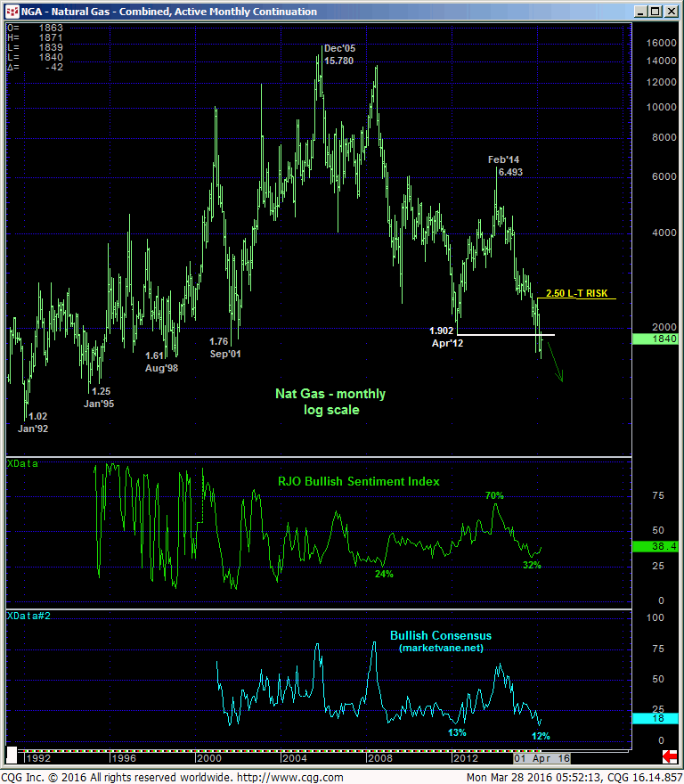The image size is (684, 784).
Task: Select the XData study label
Action: tap(22, 463)
